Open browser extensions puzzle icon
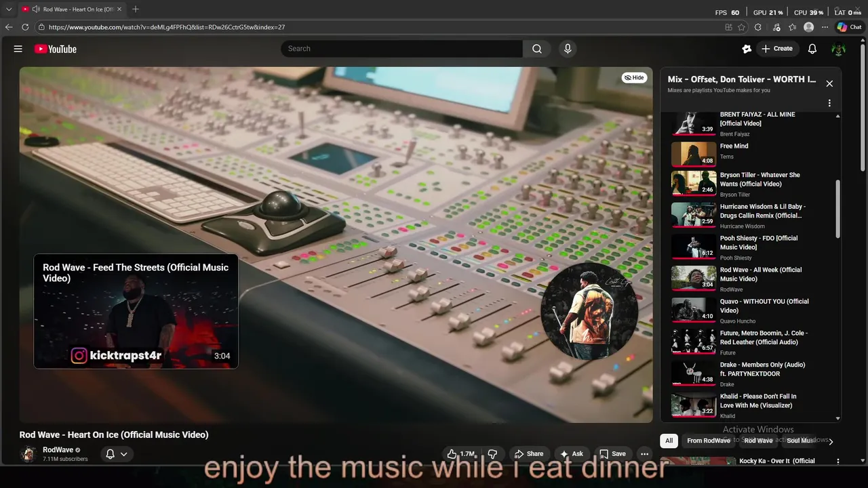This screenshot has width=868, height=488. coord(758,27)
